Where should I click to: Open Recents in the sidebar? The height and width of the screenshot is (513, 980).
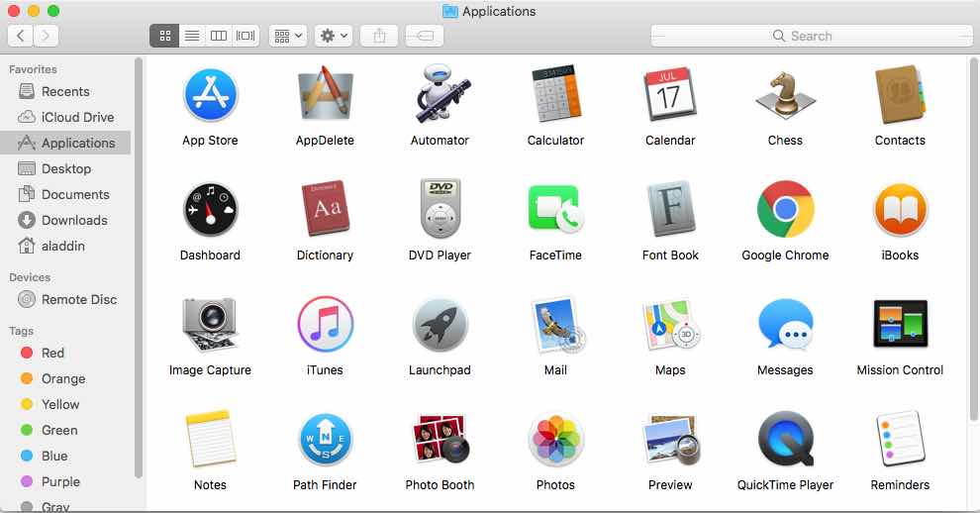coord(65,91)
